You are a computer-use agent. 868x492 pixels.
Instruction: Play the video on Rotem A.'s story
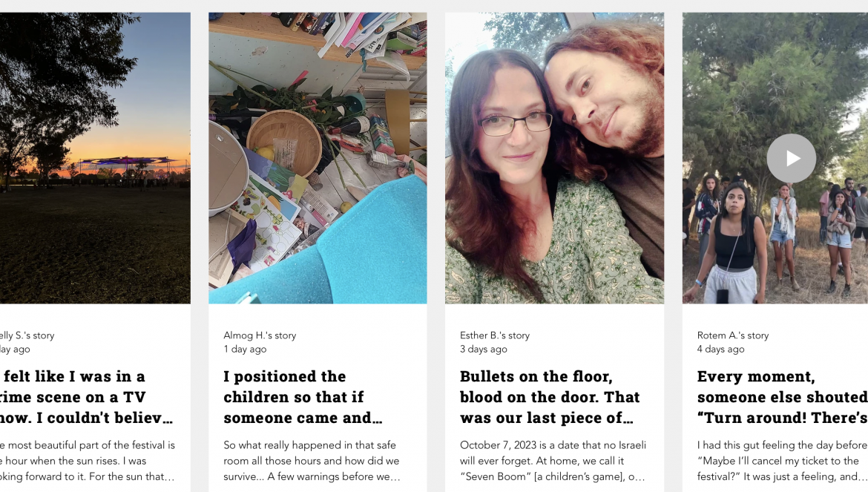pyautogui.click(x=791, y=158)
